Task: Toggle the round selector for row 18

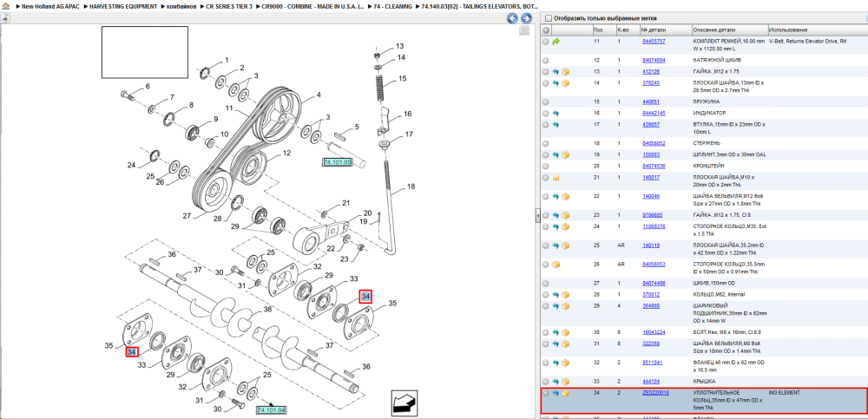Action: [x=546, y=144]
